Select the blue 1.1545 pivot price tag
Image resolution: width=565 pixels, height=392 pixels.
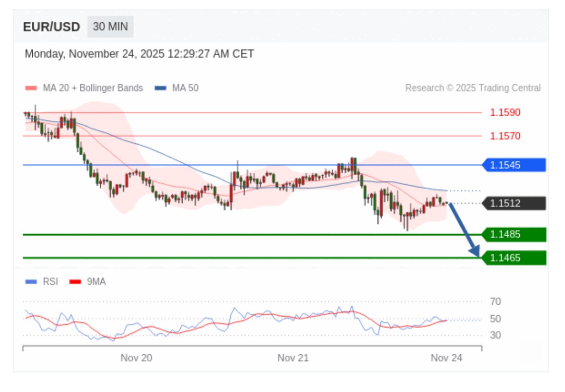tap(513, 165)
